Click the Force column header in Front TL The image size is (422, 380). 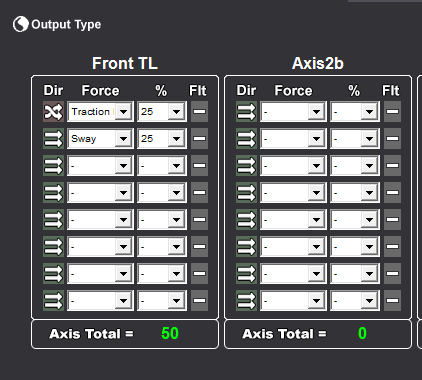pos(100,91)
